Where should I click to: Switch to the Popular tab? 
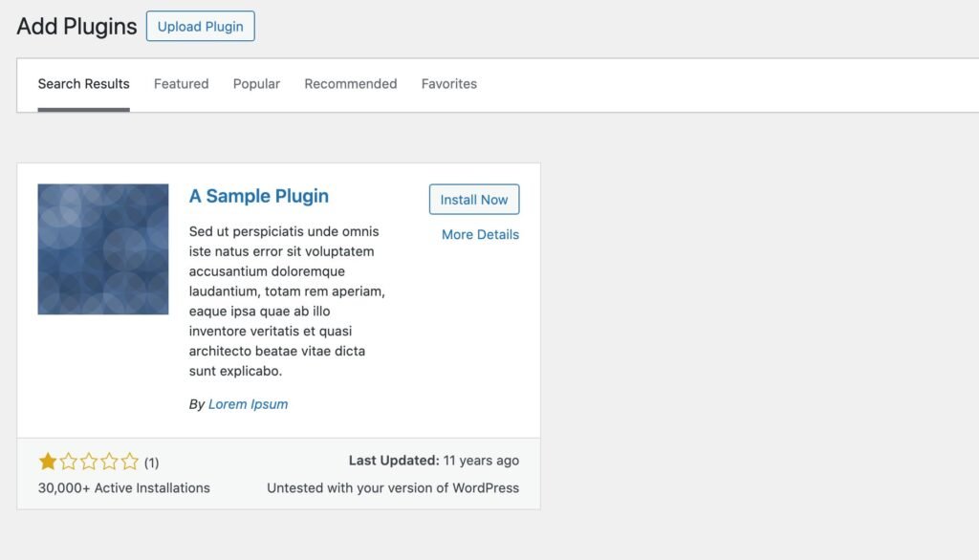pos(255,83)
